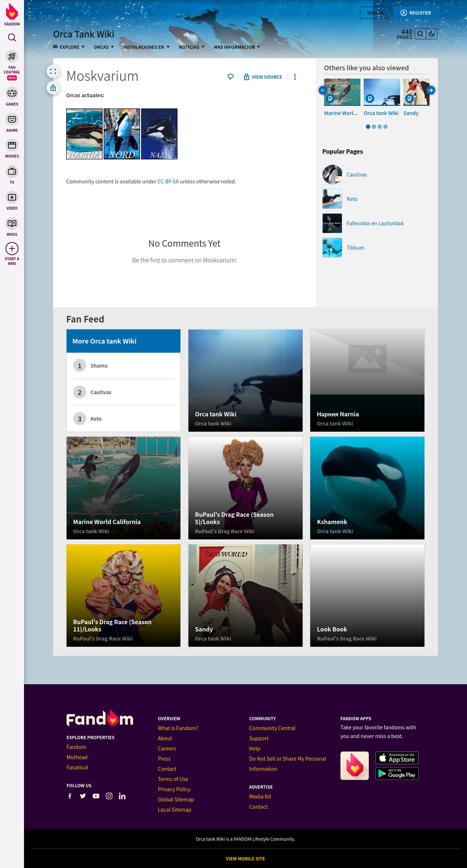Screen dimensions: 467x868
Task: Go to previous recommended pages arrow
Action: tap(323, 90)
